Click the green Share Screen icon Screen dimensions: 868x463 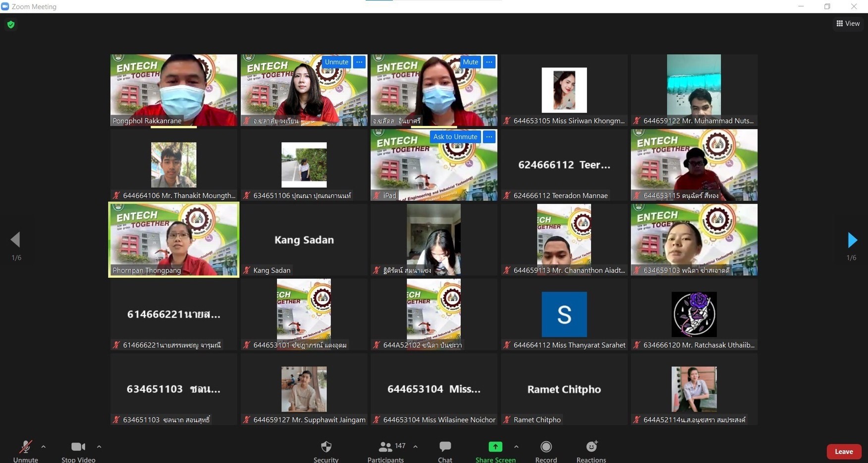coord(495,447)
